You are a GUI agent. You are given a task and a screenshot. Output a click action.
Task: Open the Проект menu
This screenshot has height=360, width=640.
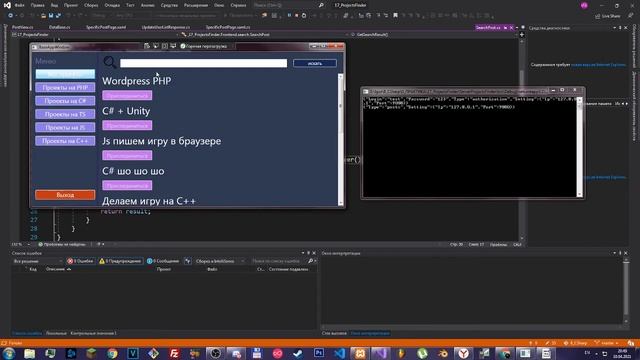point(71,5)
